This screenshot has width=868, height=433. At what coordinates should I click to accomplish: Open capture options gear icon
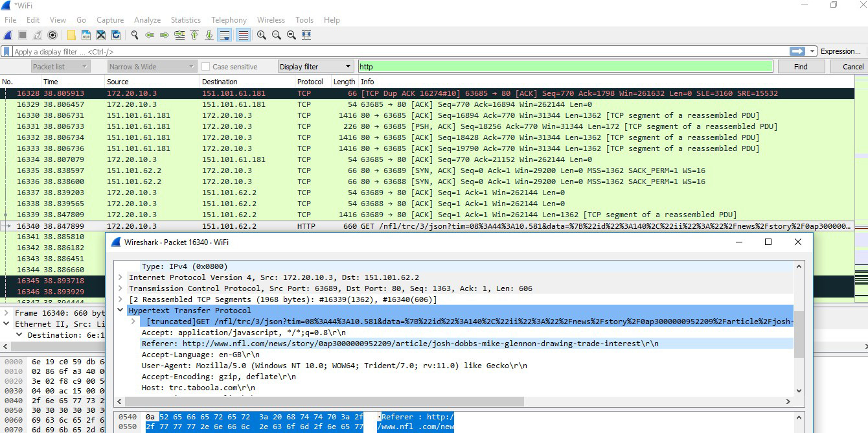tap(52, 35)
